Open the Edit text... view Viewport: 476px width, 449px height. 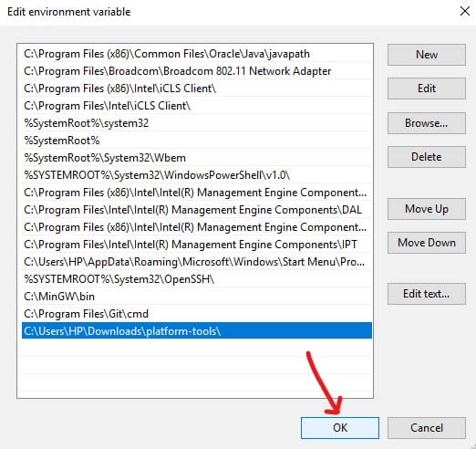(426, 294)
